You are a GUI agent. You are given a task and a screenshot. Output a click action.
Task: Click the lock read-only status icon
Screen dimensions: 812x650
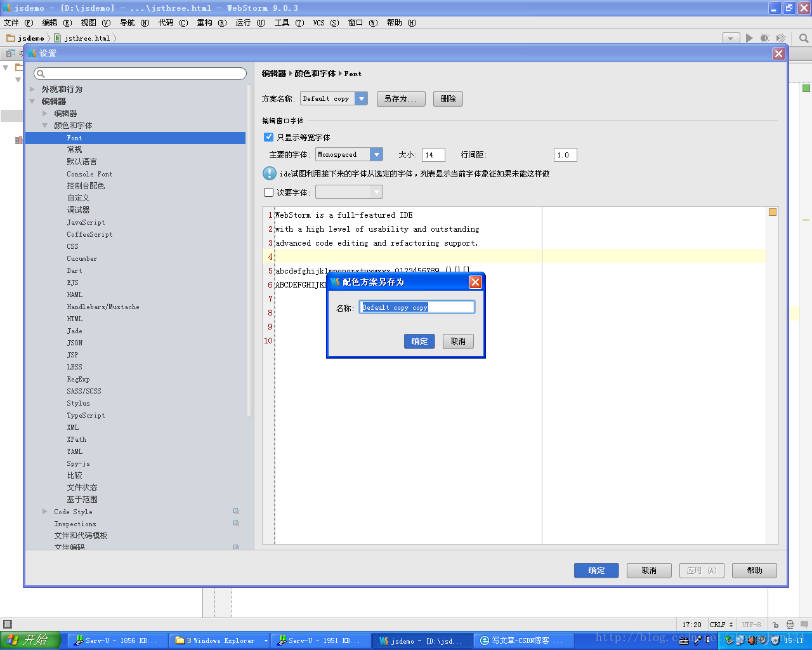[775, 625]
